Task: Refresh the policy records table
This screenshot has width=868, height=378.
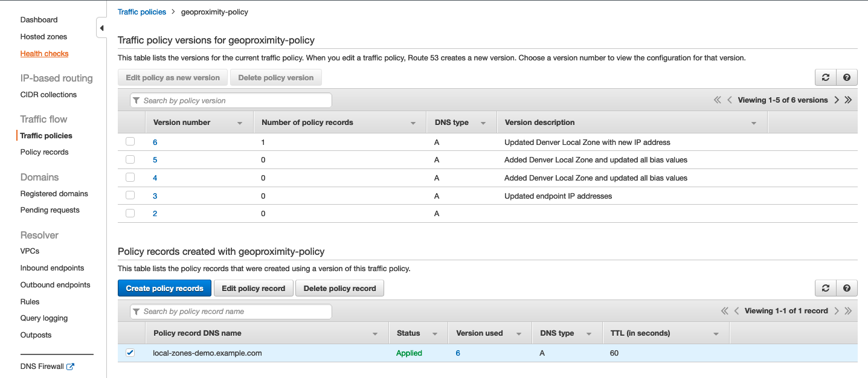Action: click(825, 288)
